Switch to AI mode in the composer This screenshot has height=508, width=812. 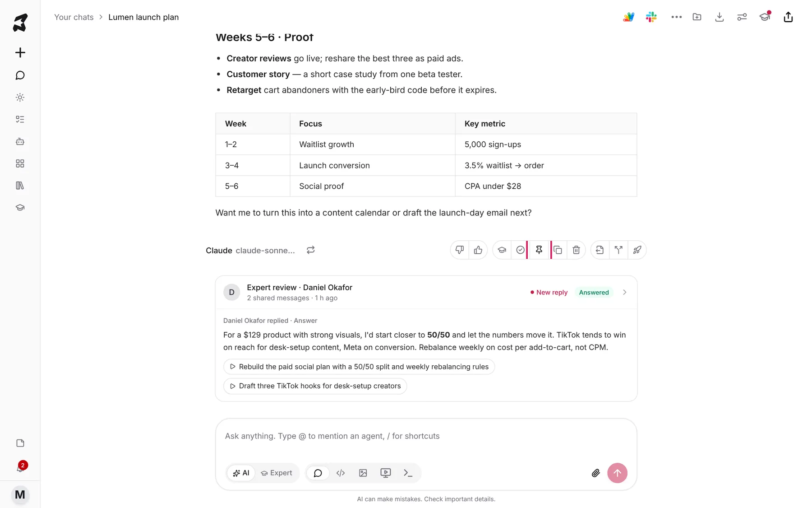[x=241, y=473]
